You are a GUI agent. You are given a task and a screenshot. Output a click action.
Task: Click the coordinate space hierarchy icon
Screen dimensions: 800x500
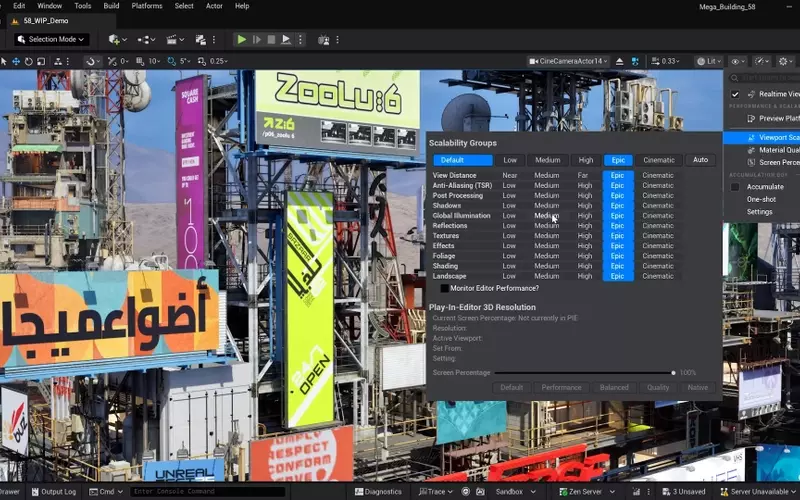coord(58,61)
